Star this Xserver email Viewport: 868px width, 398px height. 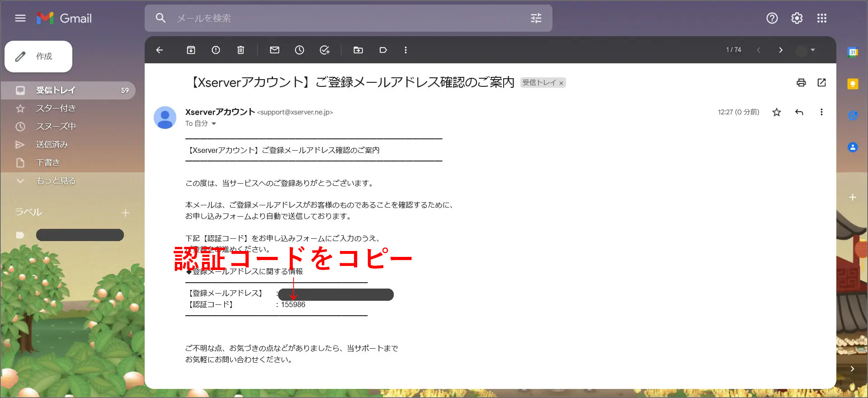pyautogui.click(x=777, y=112)
